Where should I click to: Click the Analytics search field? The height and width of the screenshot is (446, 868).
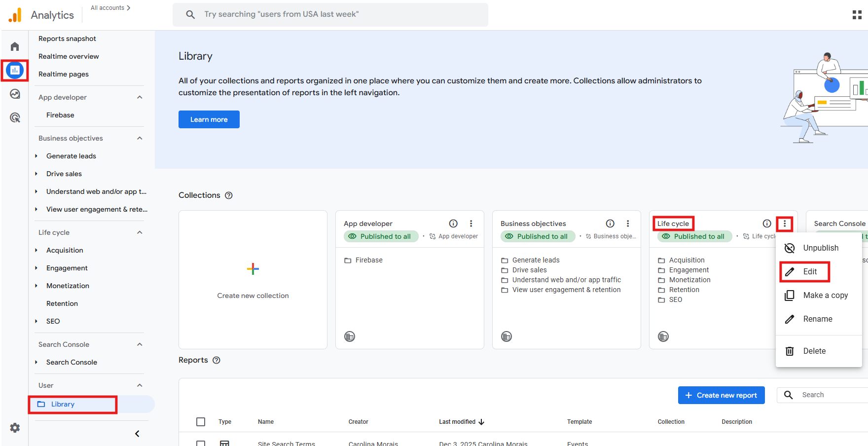(330, 14)
